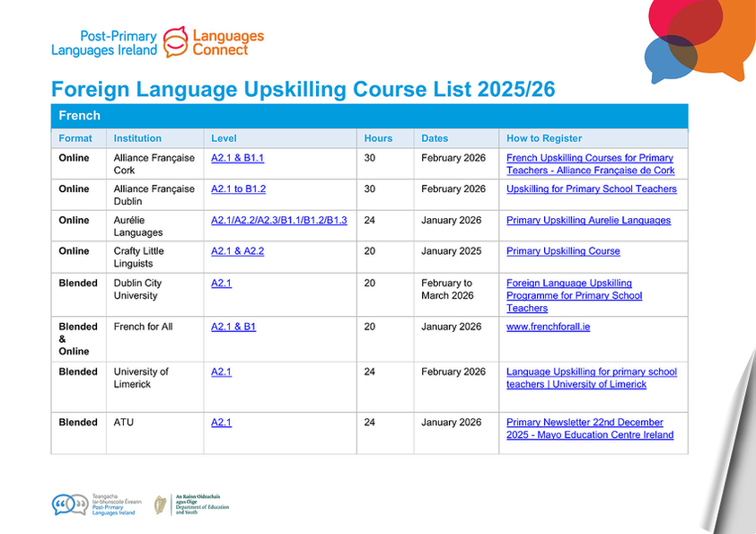
Task: Open Foreign Language Upskilling Programme link
Action: pos(574,295)
